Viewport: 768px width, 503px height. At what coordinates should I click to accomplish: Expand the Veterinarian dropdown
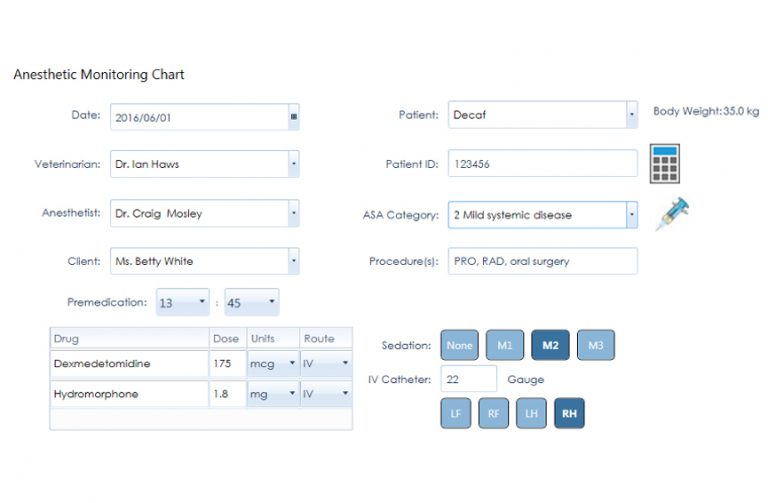[x=293, y=164]
